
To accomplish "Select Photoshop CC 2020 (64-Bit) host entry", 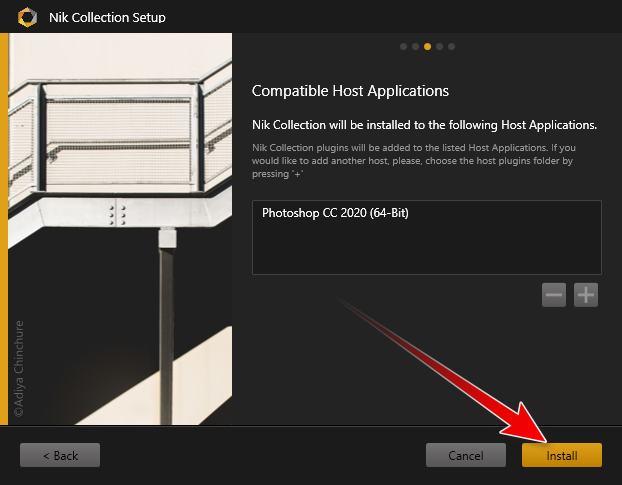I will click(336, 213).
